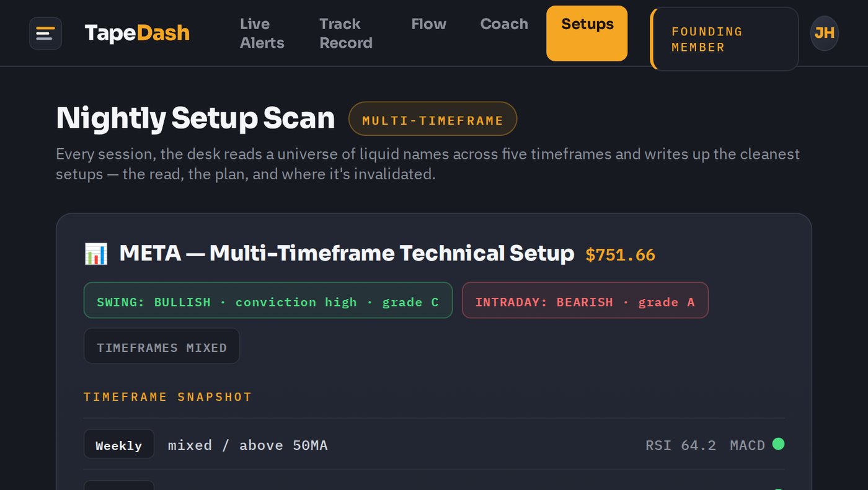The width and height of the screenshot is (868, 490).
Task: Click the INTRADAY: BEARISH grade A badge
Action: [585, 300]
